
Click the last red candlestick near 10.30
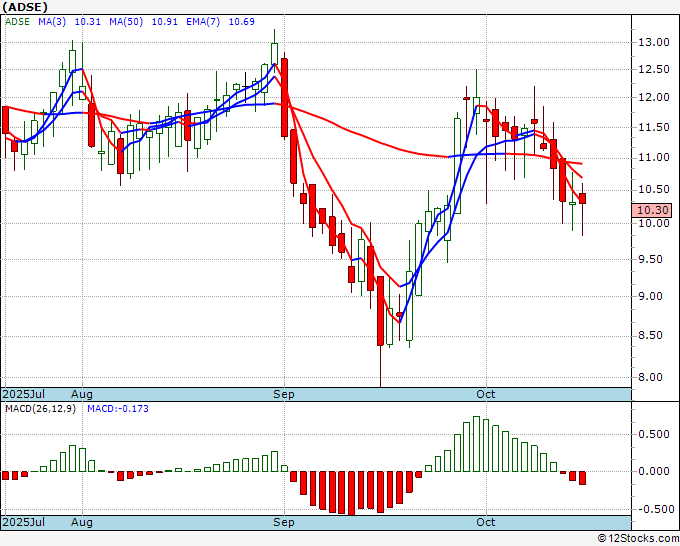pos(582,199)
